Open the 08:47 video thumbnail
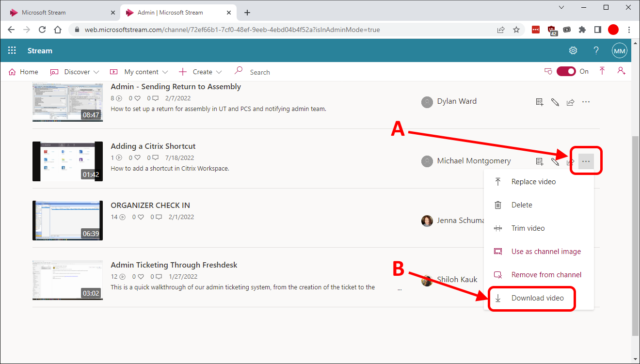This screenshot has height=364, width=640. 67,102
